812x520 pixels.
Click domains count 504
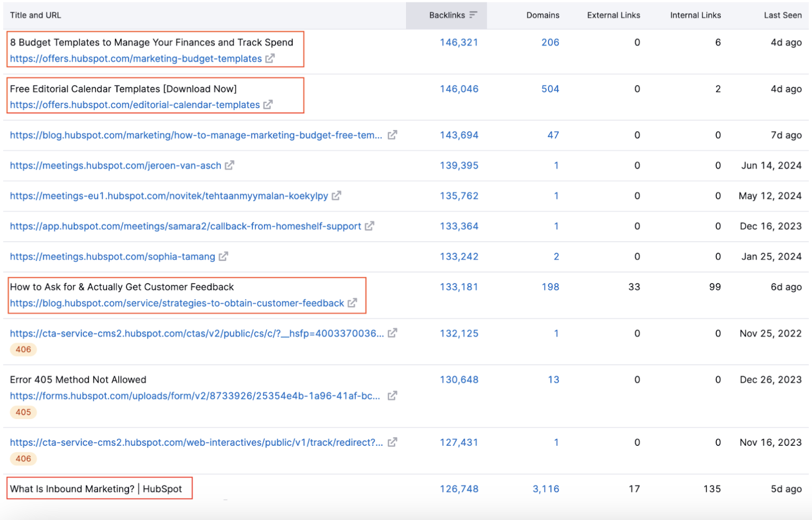[550, 89]
